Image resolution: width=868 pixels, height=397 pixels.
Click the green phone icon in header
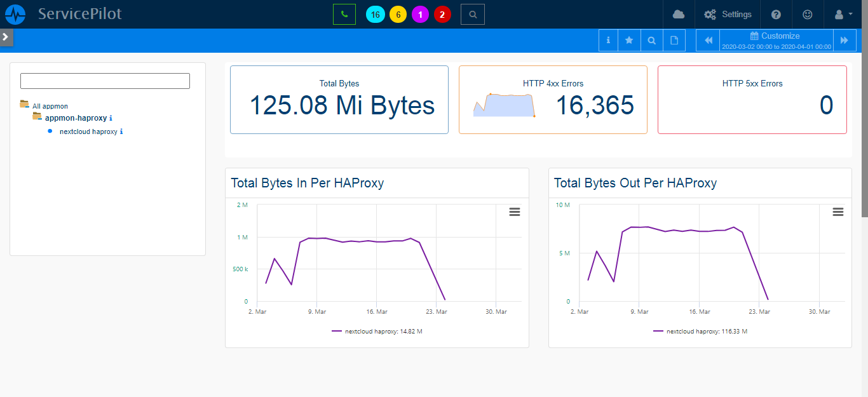click(344, 14)
